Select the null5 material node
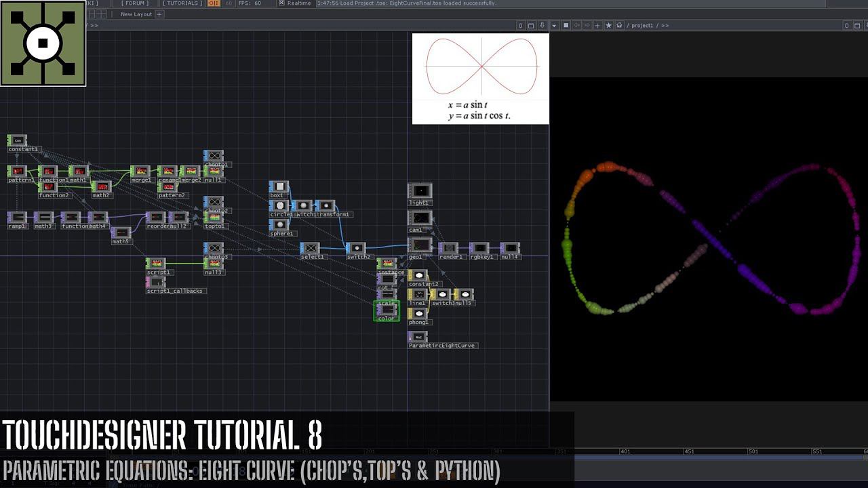 [x=464, y=294]
